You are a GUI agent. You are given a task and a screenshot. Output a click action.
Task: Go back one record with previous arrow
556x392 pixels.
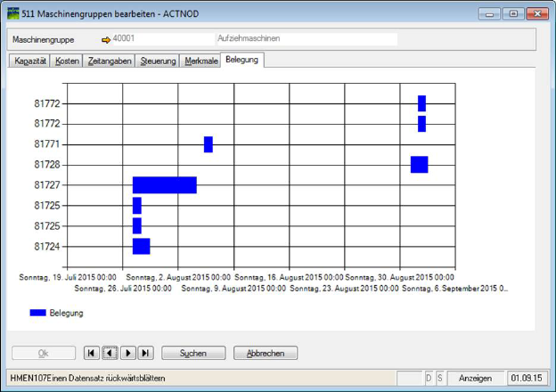[x=110, y=354]
